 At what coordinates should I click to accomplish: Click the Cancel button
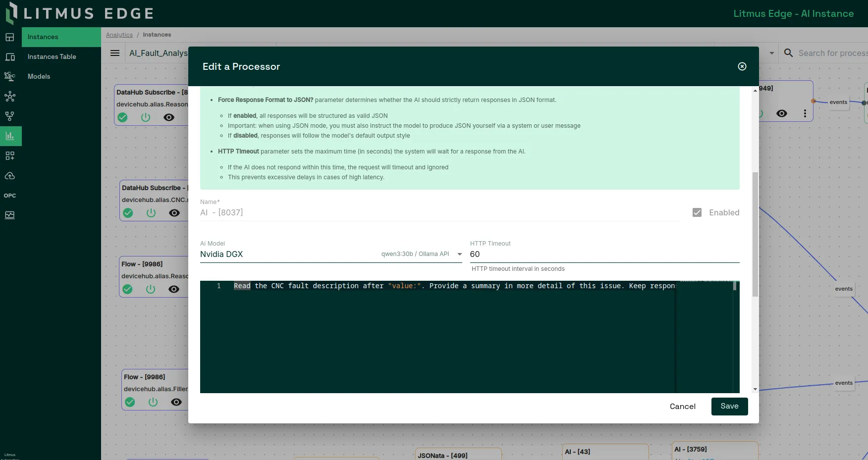pos(683,407)
